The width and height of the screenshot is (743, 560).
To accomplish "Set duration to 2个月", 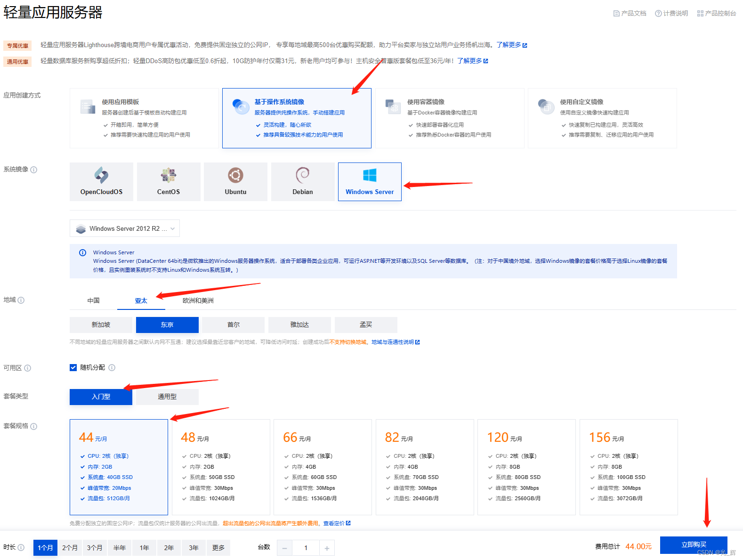I will coord(70,548).
